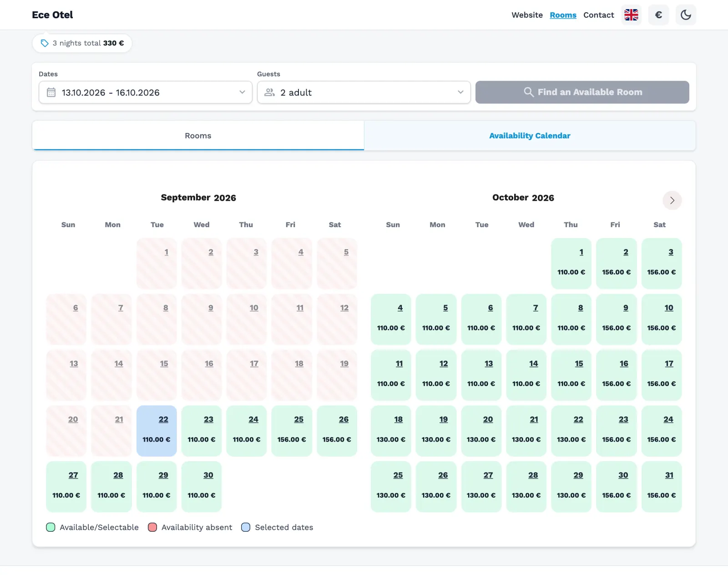Click the price tag icon in the nights total badge
728x575 pixels.
45,43
